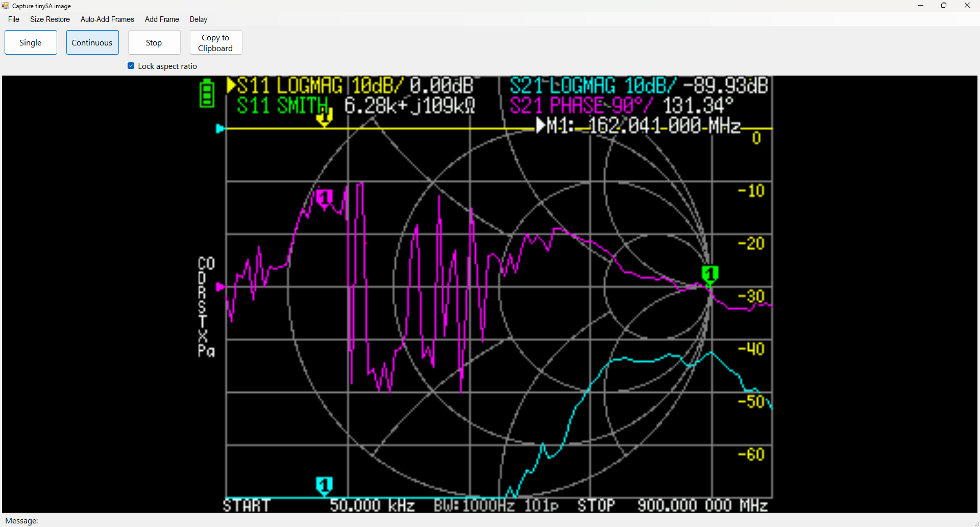This screenshot has height=527, width=980.
Task: Click the magenta reference arrow at left edge
Action: (220, 287)
